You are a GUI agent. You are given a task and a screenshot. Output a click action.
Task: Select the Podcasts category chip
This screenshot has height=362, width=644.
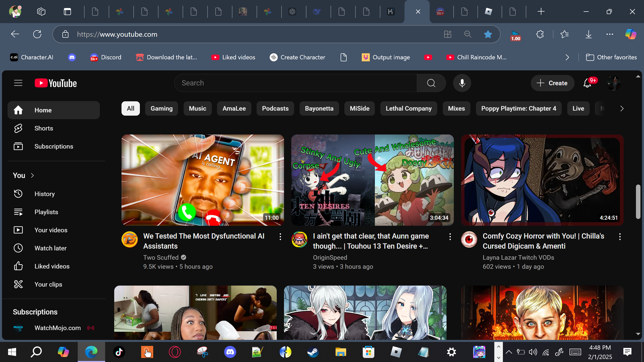275,108
